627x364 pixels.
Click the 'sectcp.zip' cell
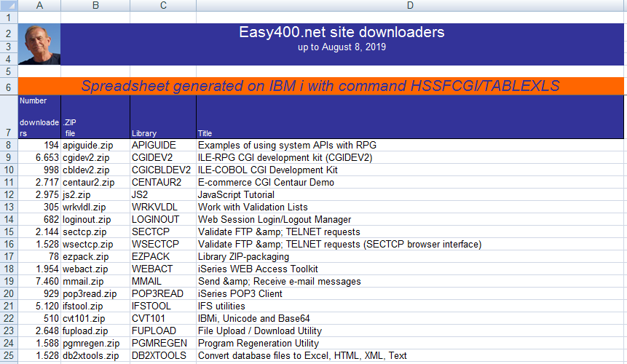click(95, 232)
